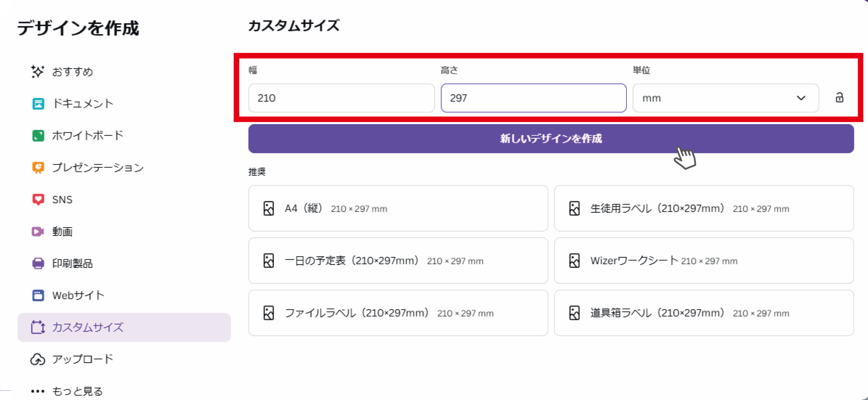Select the カスタムサイズ menu item
Image resolution: width=868 pixels, height=400 pixels.
pos(124,327)
